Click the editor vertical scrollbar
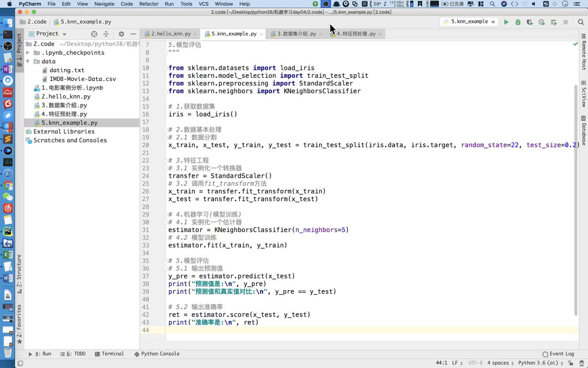Image resolution: width=588 pixels, height=368 pixels. (576, 200)
